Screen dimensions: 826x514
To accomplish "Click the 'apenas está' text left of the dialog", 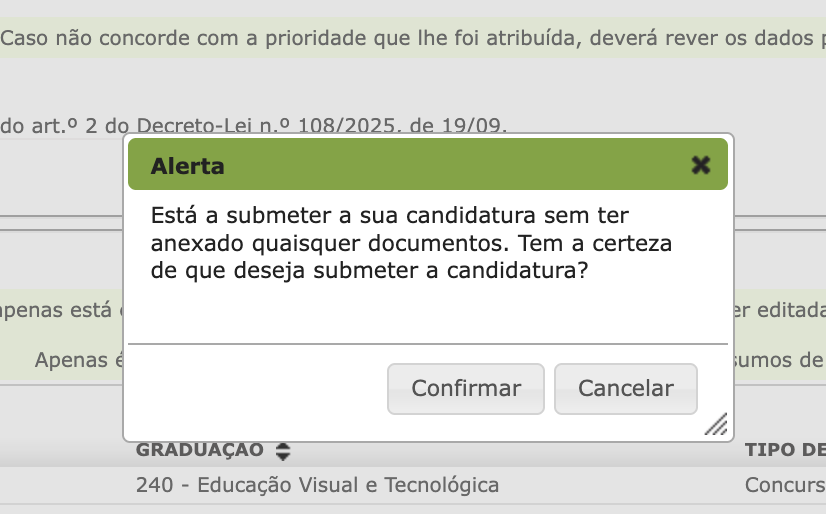I will (x=60, y=309).
